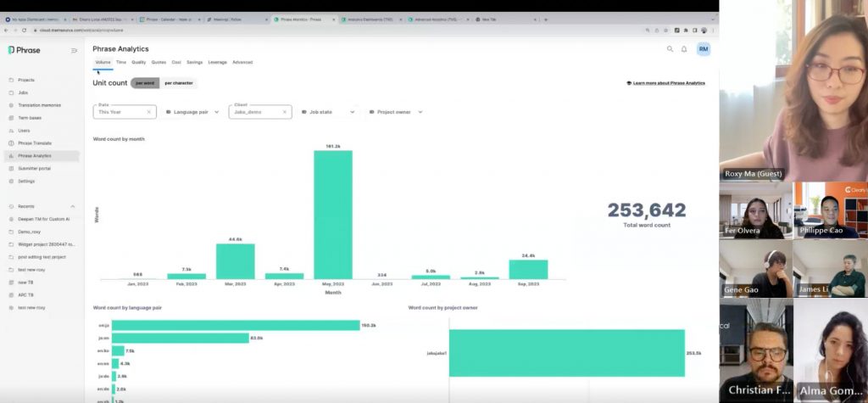The width and height of the screenshot is (868, 403).
Task: Collapse the Phrase sidebar menu icon
Action: click(x=74, y=50)
